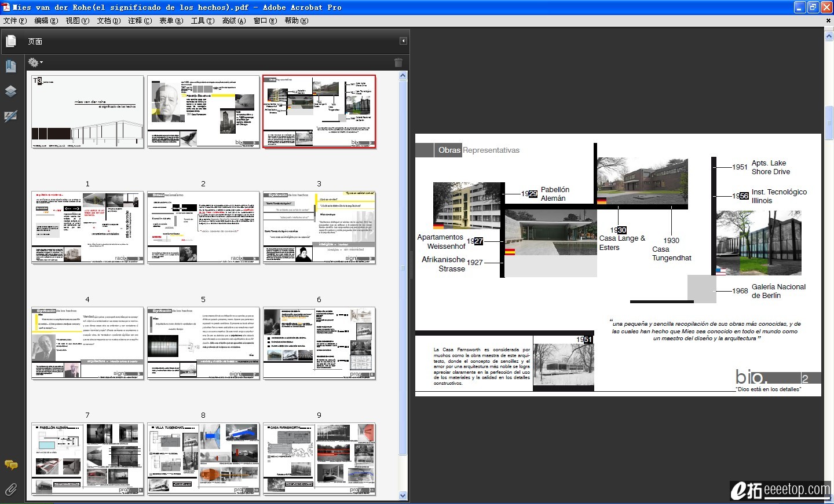Delete selected page with trash icon
This screenshot has height=504, width=834.
[x=398, y=62]
